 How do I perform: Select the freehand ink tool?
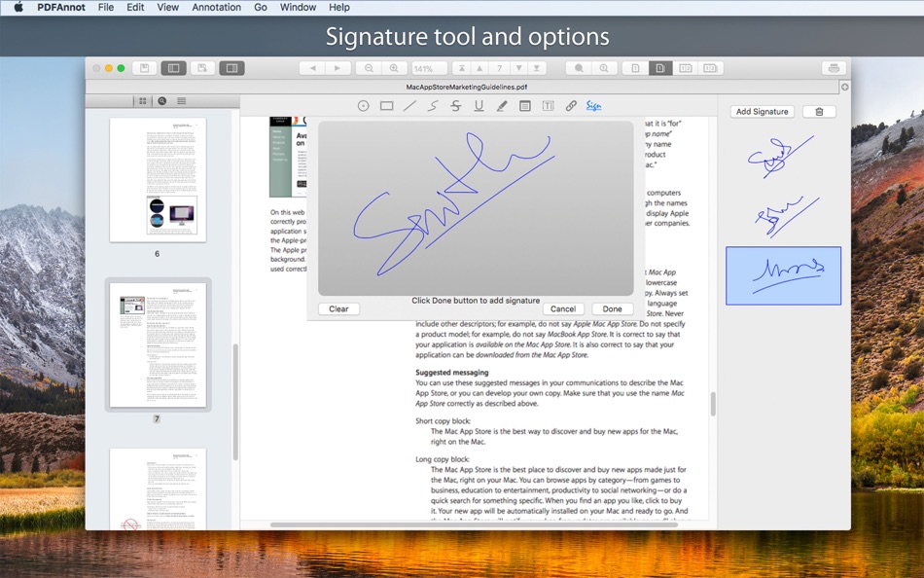coord(433,106)
